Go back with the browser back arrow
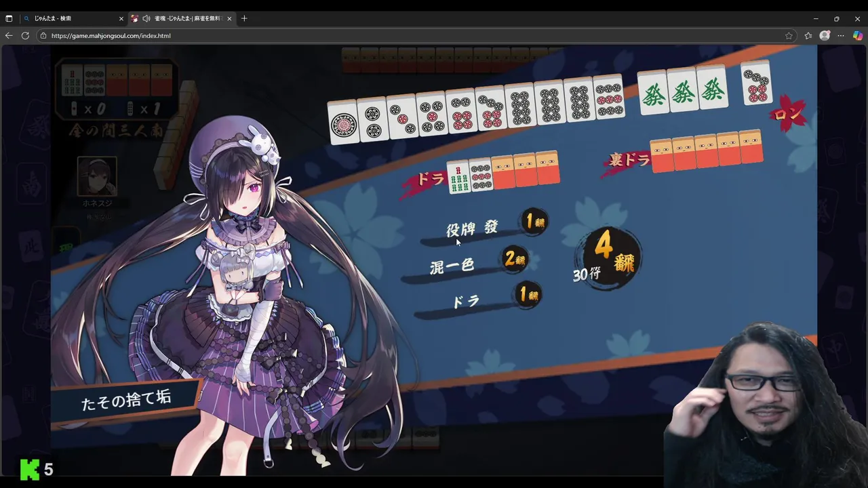Image resolution: width=868 pixels, height=488 pixels. click(x=9, y=35)
